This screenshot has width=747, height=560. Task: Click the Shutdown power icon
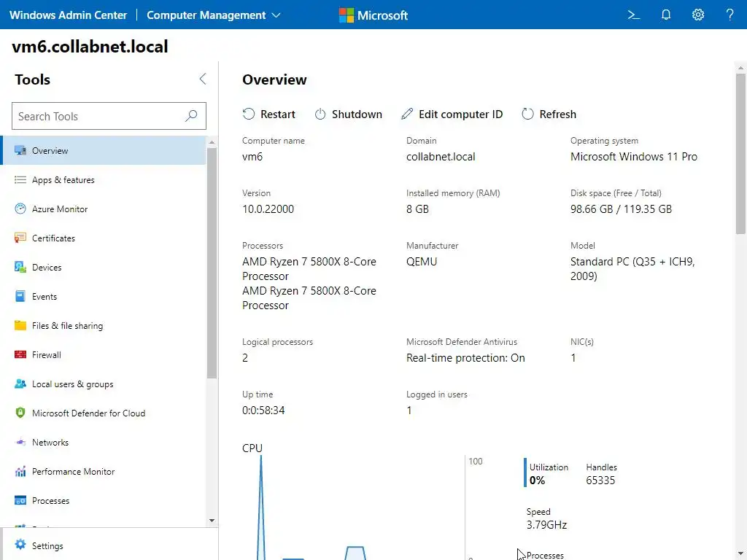[x=320, y=114]
